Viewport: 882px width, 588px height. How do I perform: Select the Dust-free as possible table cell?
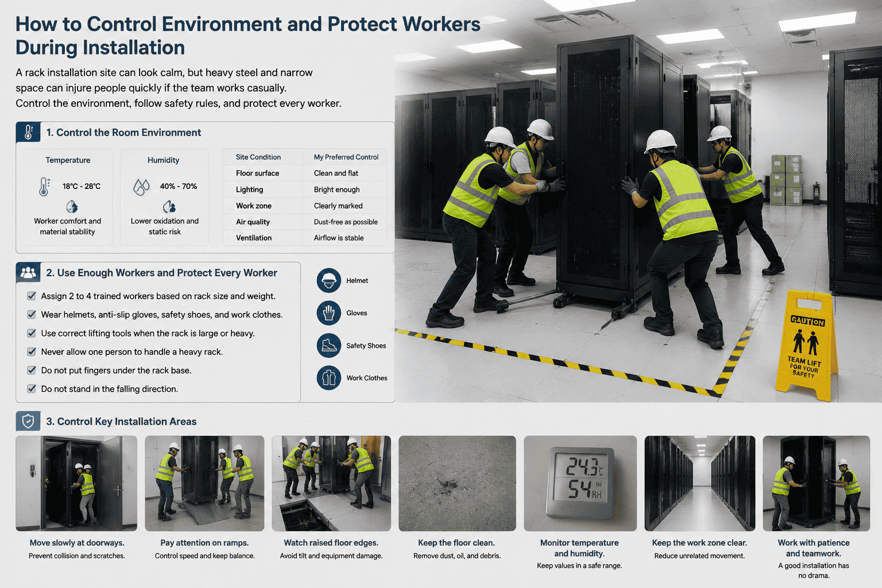346,222
